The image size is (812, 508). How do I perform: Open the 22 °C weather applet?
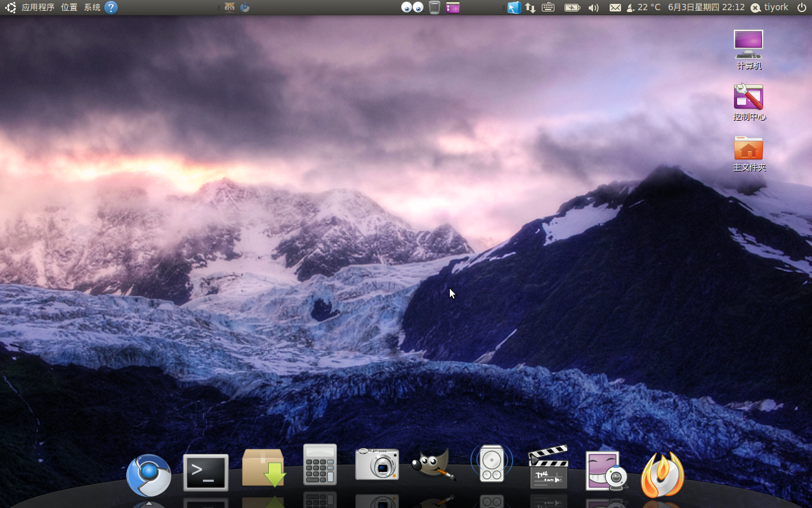pos(643,8)
